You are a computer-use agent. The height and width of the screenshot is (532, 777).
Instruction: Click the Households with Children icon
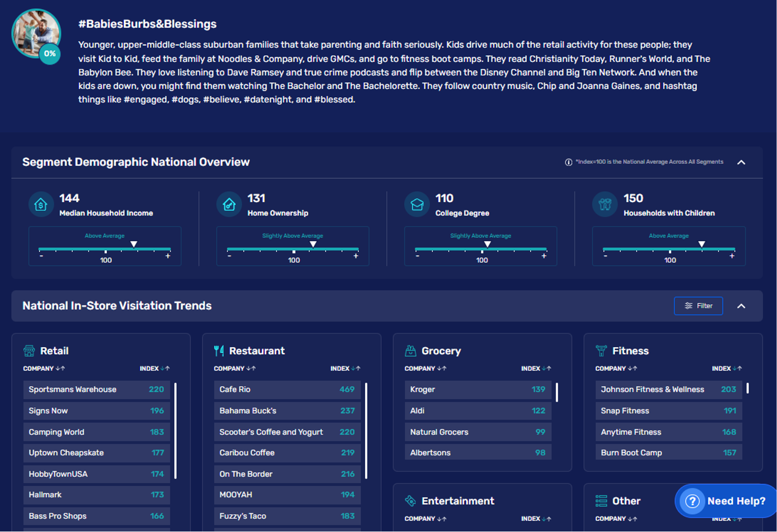point(605,205)
